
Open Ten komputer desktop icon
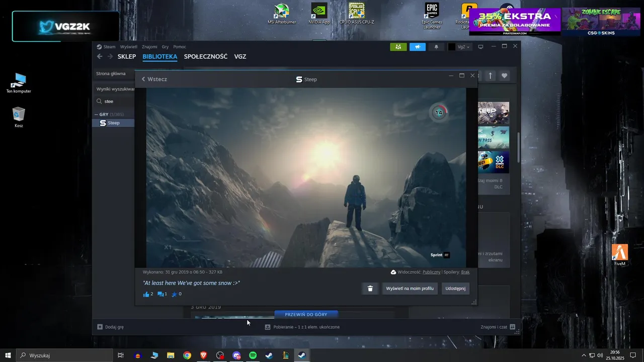coord(19,83)
